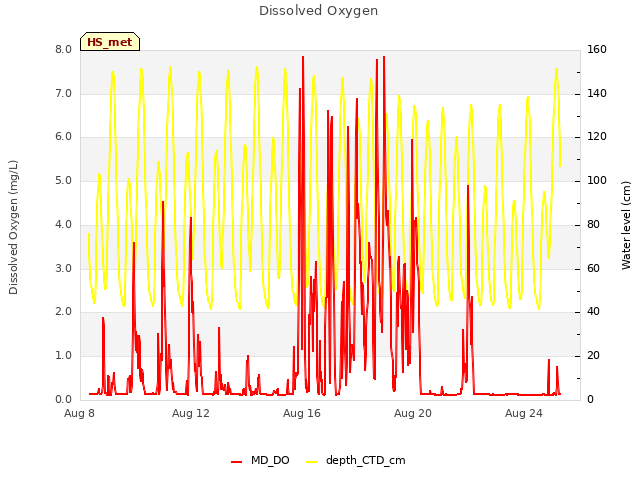Image resolution: width=640 pixels, height=480 pixels.
Task: Select the Dissolved Oxygen chart title
Action: [318, 11]
